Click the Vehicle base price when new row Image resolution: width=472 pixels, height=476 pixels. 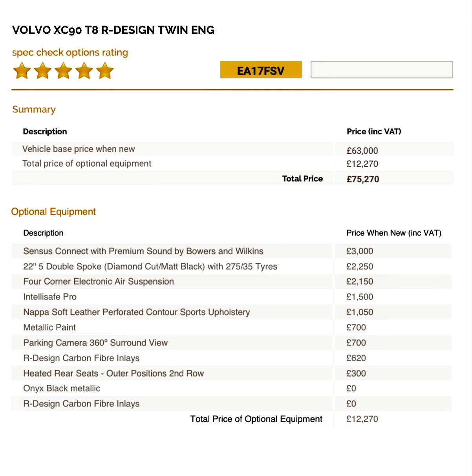[232, 149]
